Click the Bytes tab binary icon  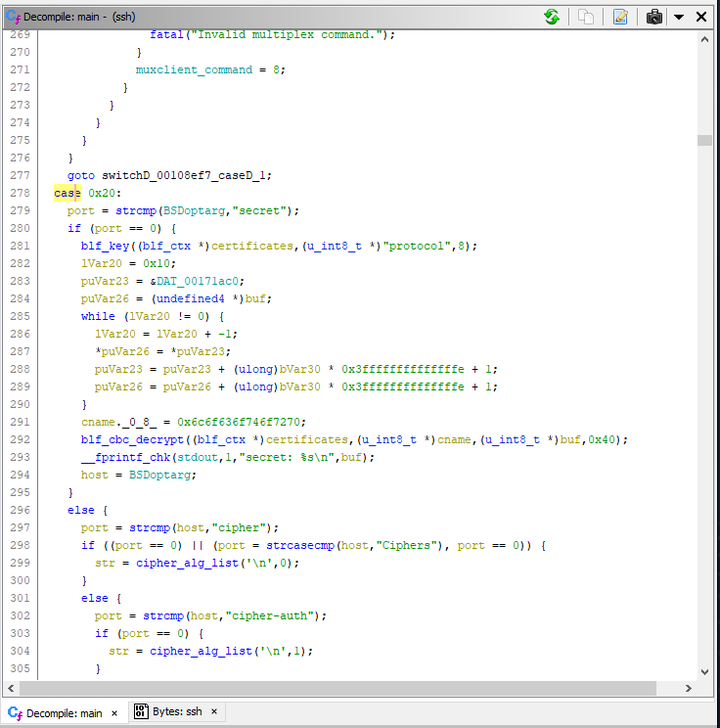tap(141, 711)
